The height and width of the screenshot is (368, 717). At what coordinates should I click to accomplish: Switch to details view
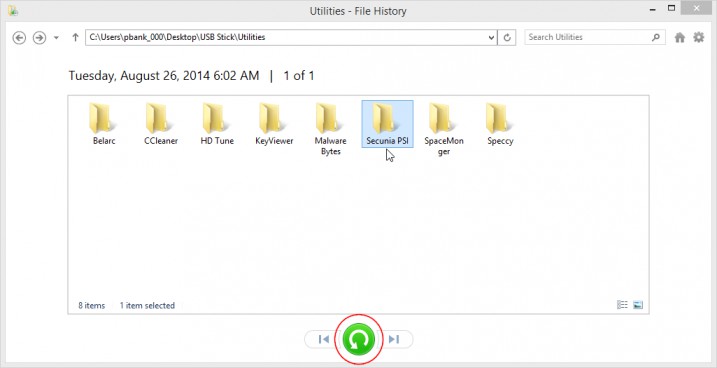coord(622,305)
